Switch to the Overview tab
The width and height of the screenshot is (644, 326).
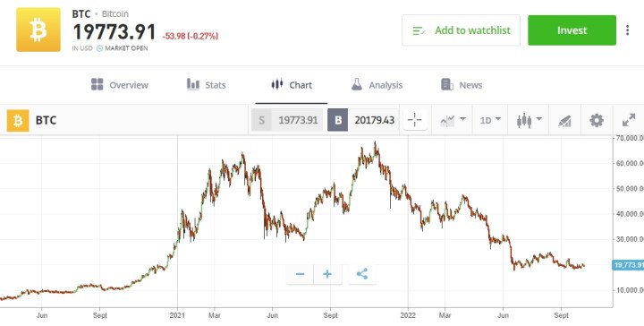pos(120,85)
